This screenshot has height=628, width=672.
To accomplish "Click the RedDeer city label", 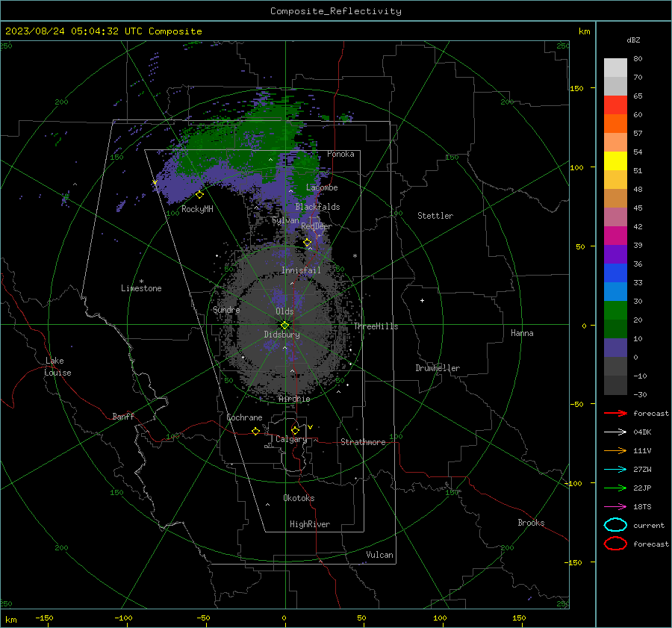I will [317, 226].
